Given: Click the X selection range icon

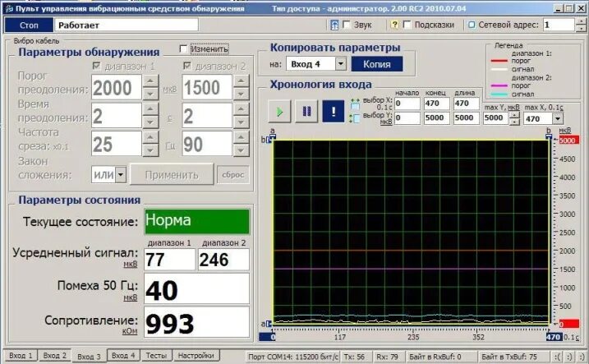Looking at the screenshot, I should coord(355,104).
